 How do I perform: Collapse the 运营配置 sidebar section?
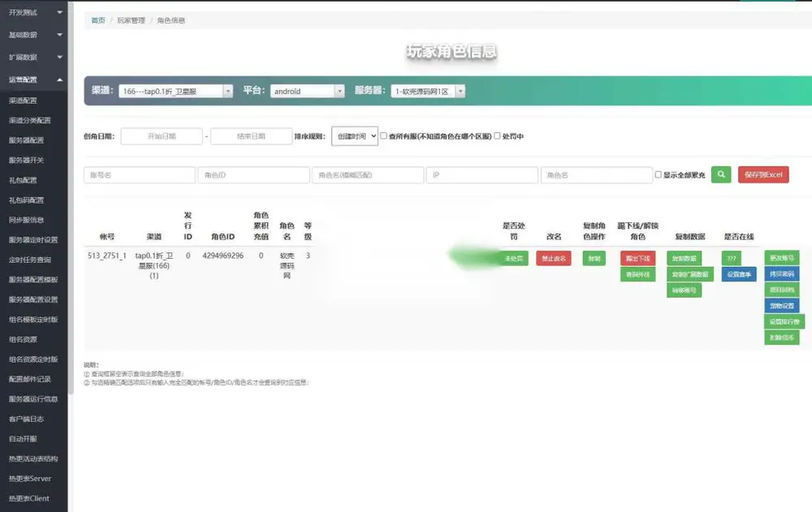point(33,80)
